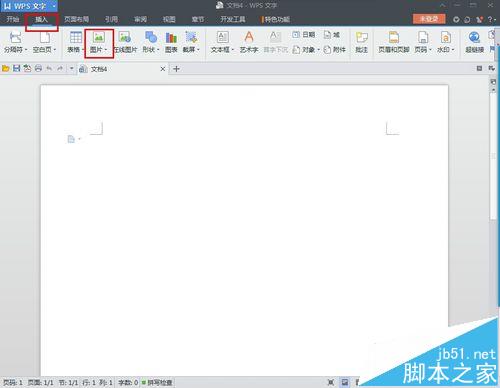500x388 pixels.
Task: Save the document with the disk icon
Action: pos(16,69)
